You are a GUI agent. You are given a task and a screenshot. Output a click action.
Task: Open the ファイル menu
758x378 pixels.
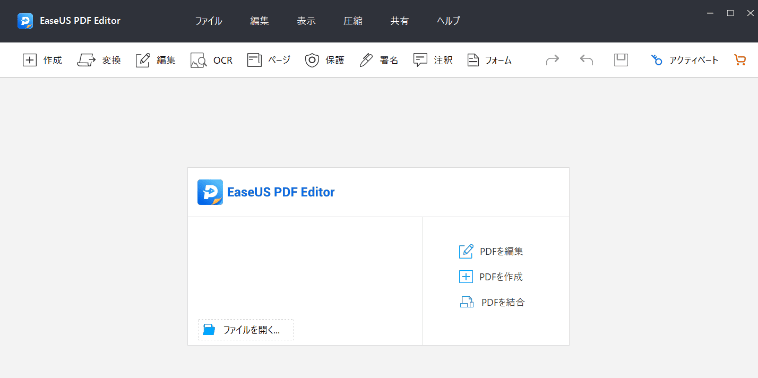pyautogui.click(x=208, y=21)
